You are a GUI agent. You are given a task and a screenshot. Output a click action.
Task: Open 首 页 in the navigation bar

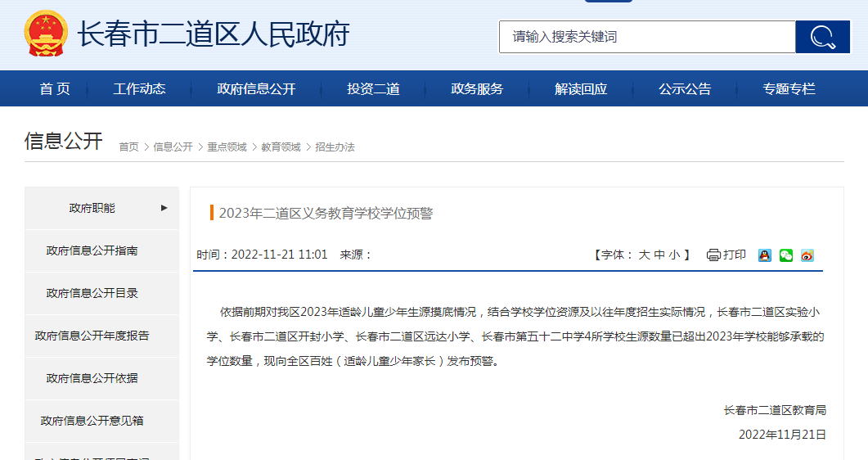(x=55, y=88)
